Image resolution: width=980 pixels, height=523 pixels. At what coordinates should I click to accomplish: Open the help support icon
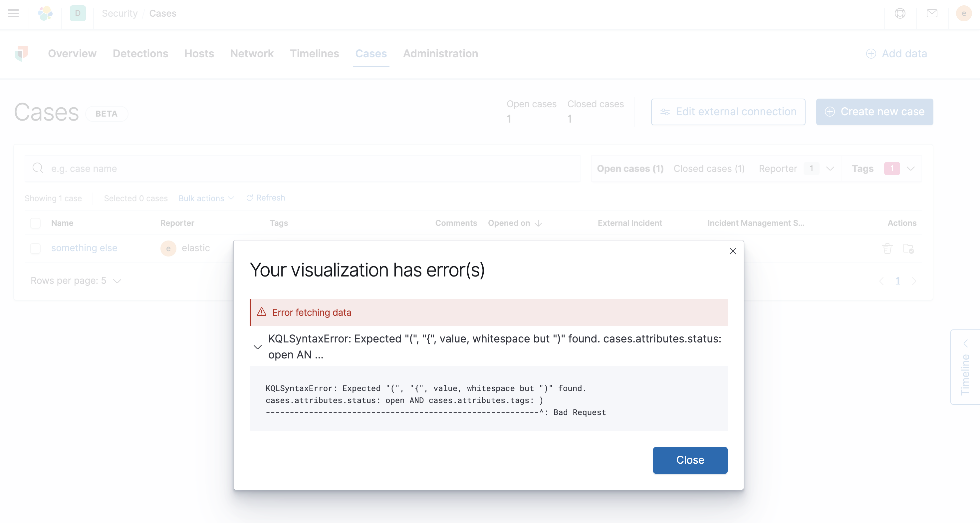point(900,13)
